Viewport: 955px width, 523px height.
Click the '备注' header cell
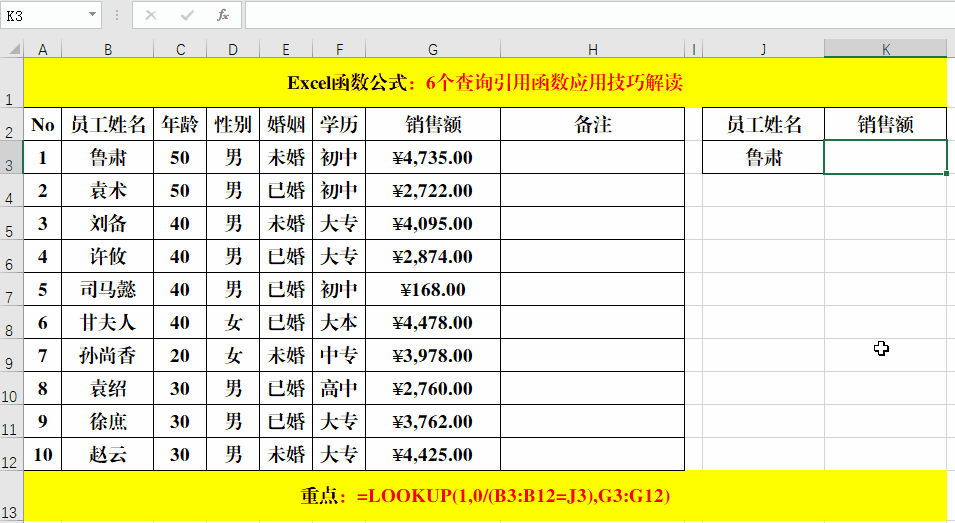tap(593, 124)
